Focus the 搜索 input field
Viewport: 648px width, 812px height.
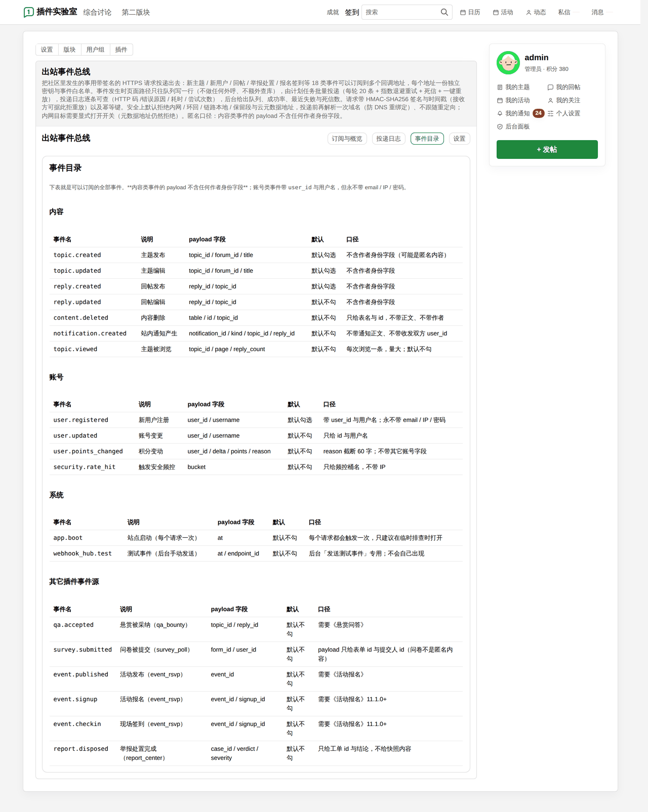click(x=401, y=12)
